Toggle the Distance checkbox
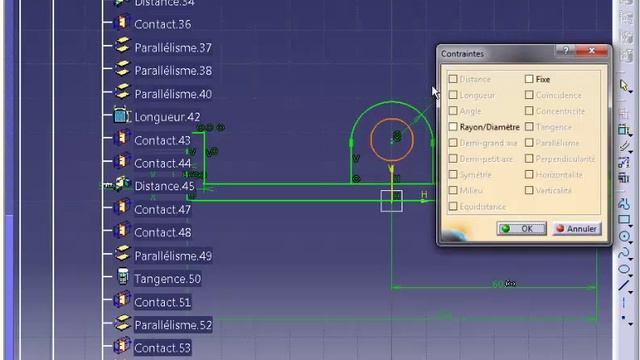 pyautogui.click(x=453, y=79)
